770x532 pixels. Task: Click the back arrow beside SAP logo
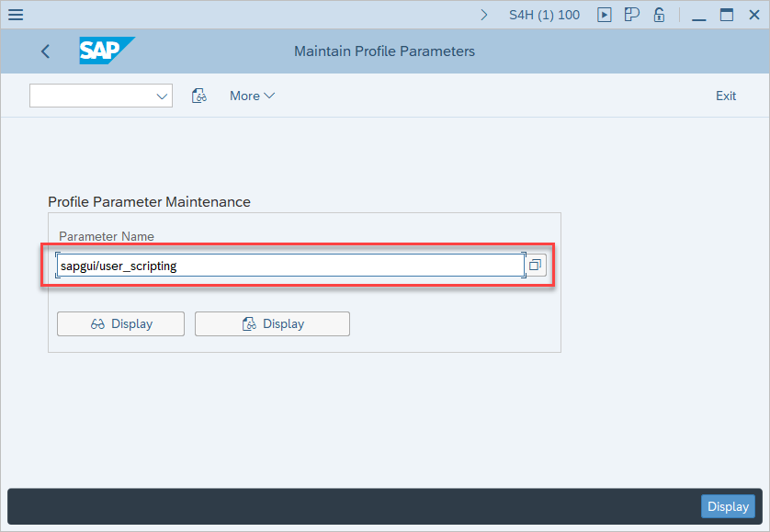(x=45, y=51)
